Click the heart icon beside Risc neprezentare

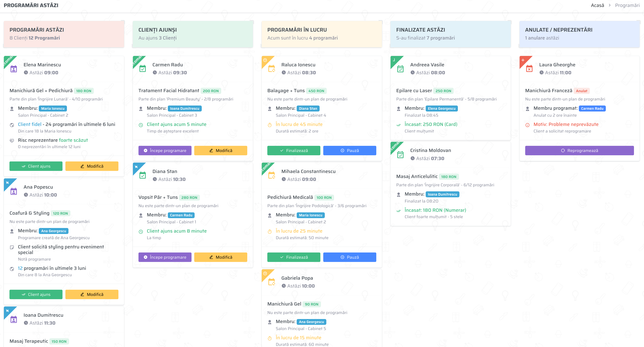[x=12, y=141]
